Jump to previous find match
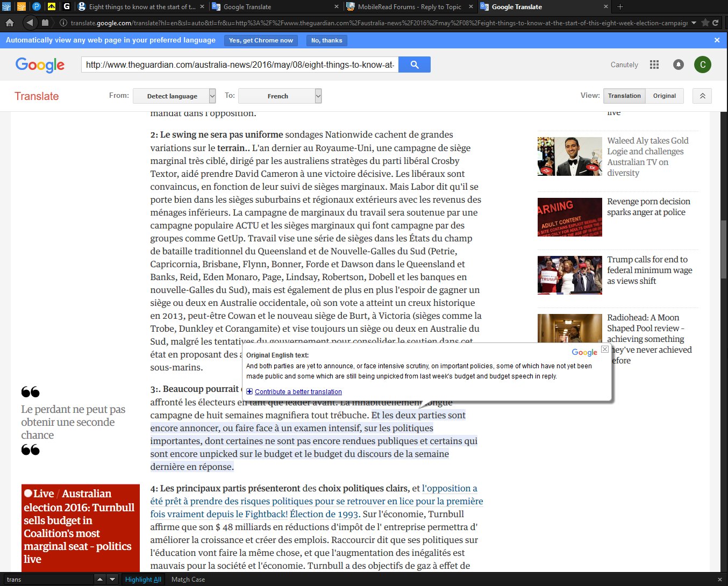 (99, 579)
